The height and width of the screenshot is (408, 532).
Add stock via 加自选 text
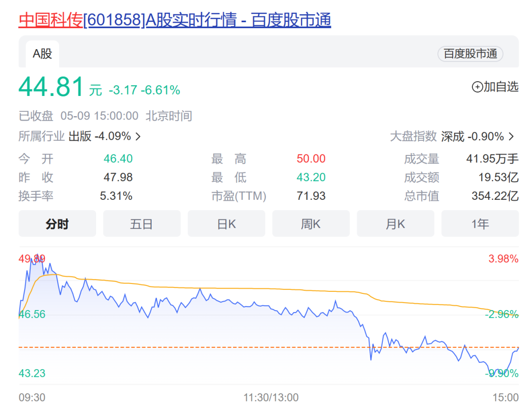coord(501,87)
